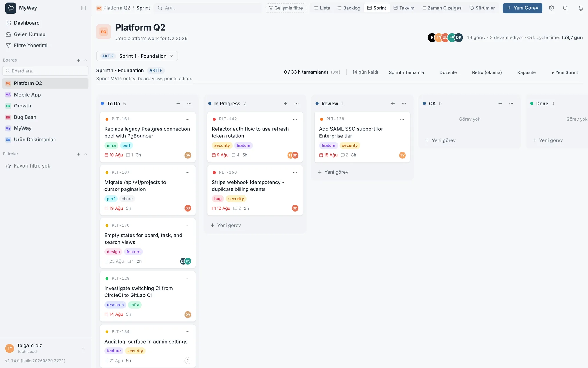Screen dimensions: 588x368
Task: Select the Ürün Dokümanları board
Action: tap(45, 140)
